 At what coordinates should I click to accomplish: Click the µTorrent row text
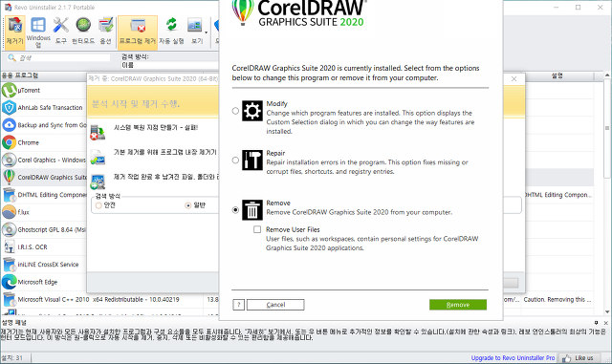pos(29,90)
